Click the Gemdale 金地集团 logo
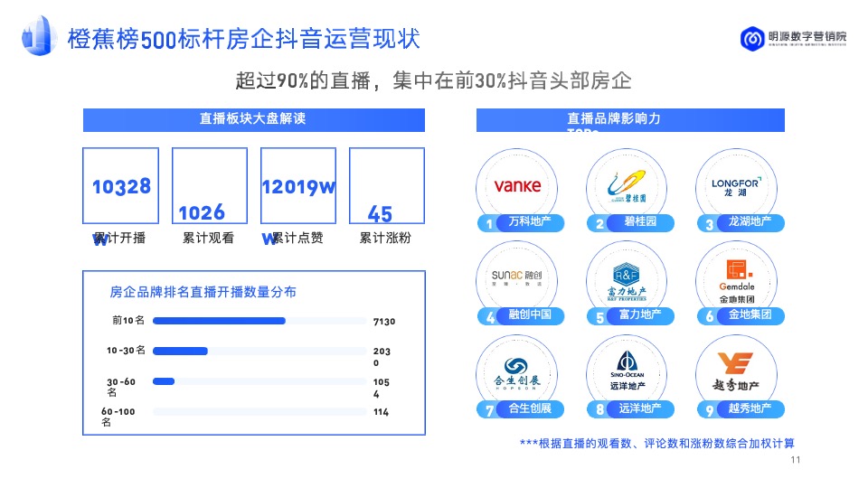Screen dimensions: 868x488 736,281
